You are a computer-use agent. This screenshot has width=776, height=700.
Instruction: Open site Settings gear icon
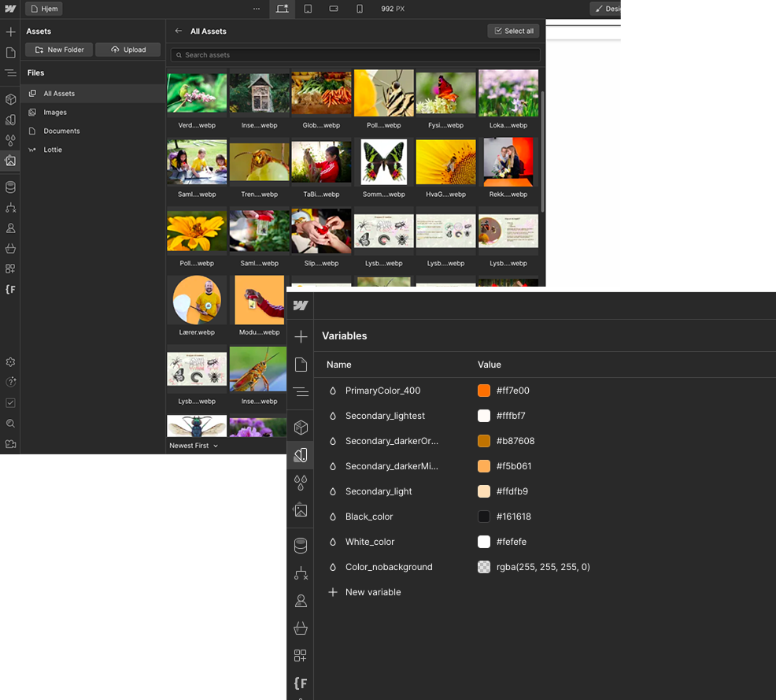[10, 362]
